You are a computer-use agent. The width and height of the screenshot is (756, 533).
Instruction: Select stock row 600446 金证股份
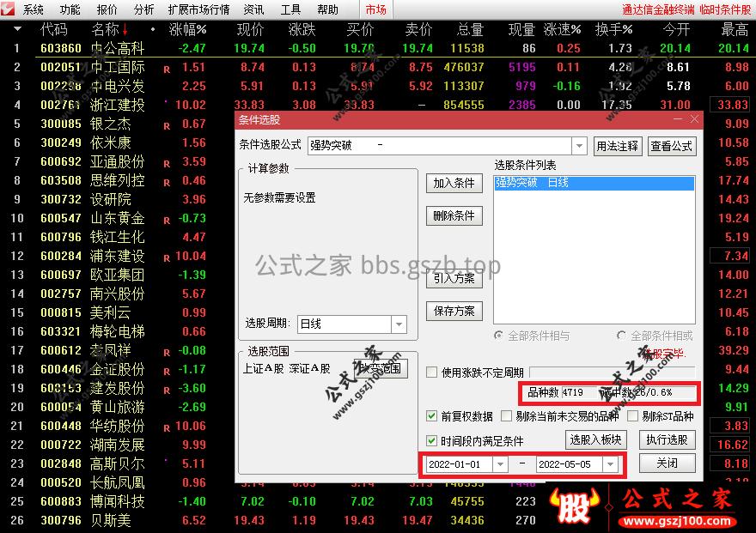point(118,369)
